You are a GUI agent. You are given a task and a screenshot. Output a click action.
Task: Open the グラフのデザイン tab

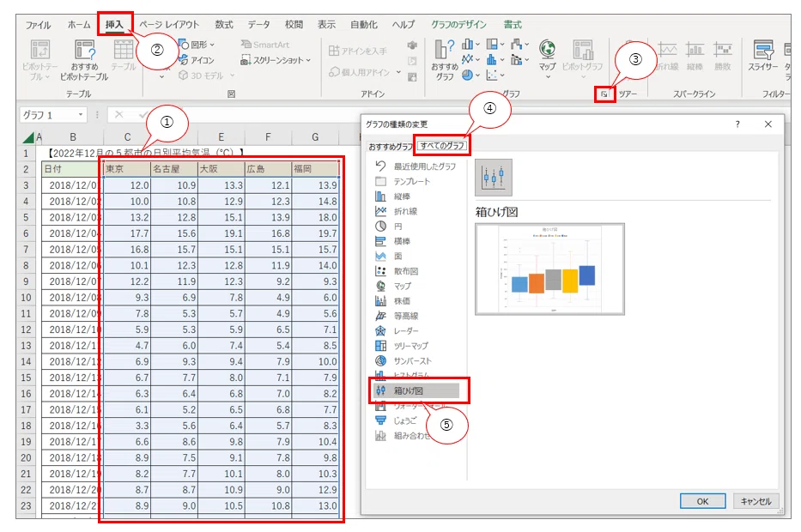pyautogui.click(x=458, y=25)
